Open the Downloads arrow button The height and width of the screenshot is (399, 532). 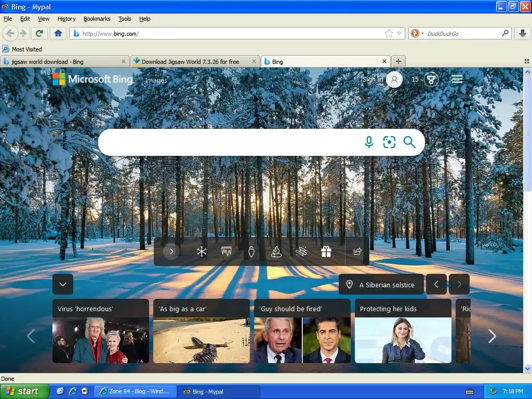(x=523, y=33)
